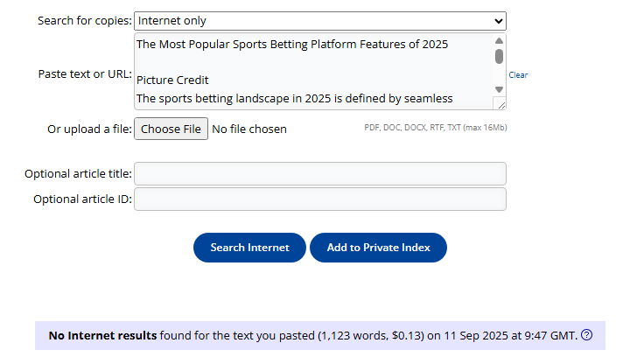Click the textarea scrollbar track below the thumb
The width and height of the screenshot is (630, 364).
[499, 74]
